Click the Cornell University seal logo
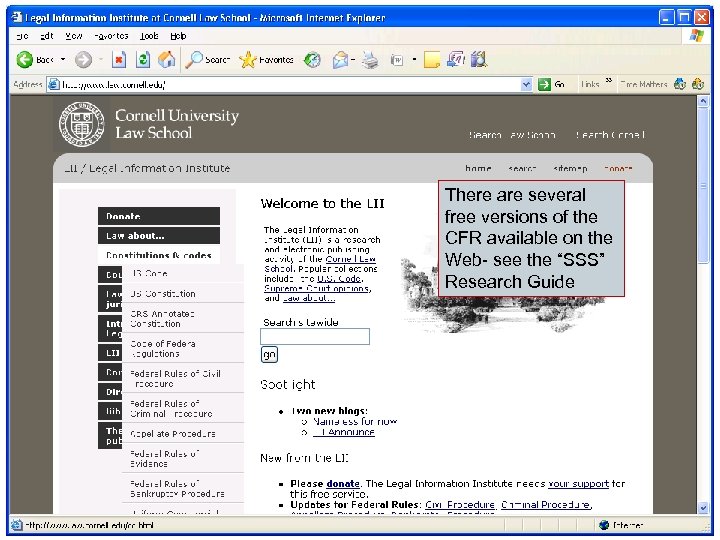The width and height of the screenshot is (720, 540). click(82, 124)
